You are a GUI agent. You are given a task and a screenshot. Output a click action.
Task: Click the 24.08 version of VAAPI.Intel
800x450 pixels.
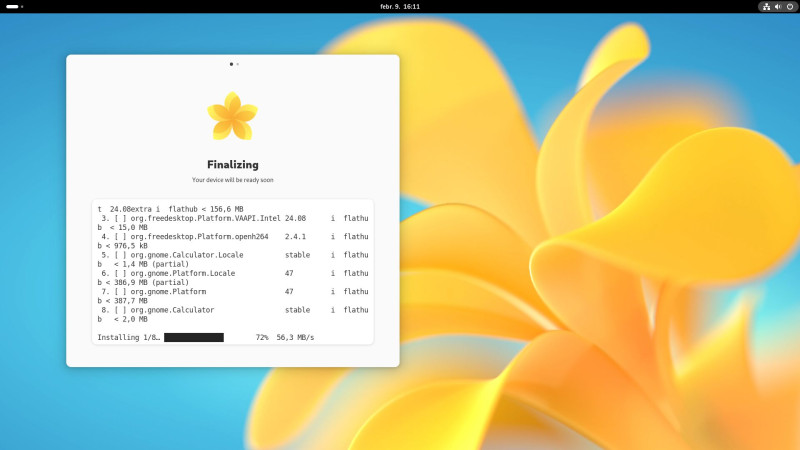295,218
